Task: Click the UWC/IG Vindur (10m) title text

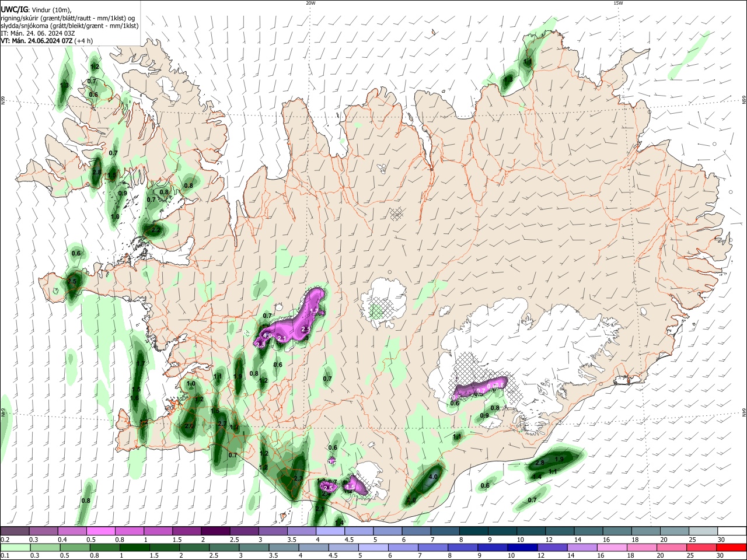Action: 36,9
